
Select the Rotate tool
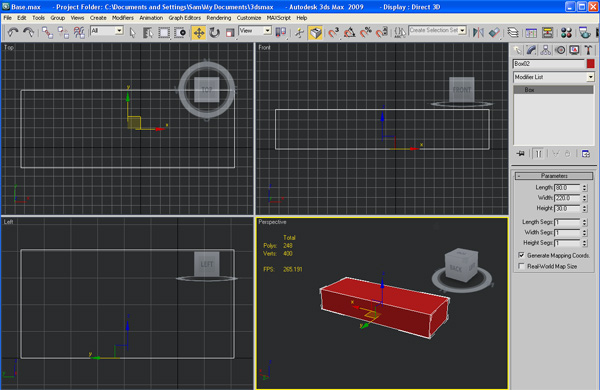215,33
